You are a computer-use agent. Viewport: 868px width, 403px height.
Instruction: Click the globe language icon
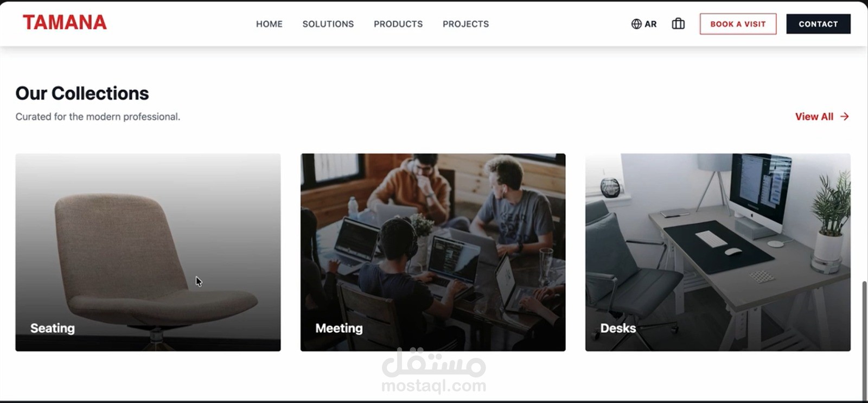636,24
